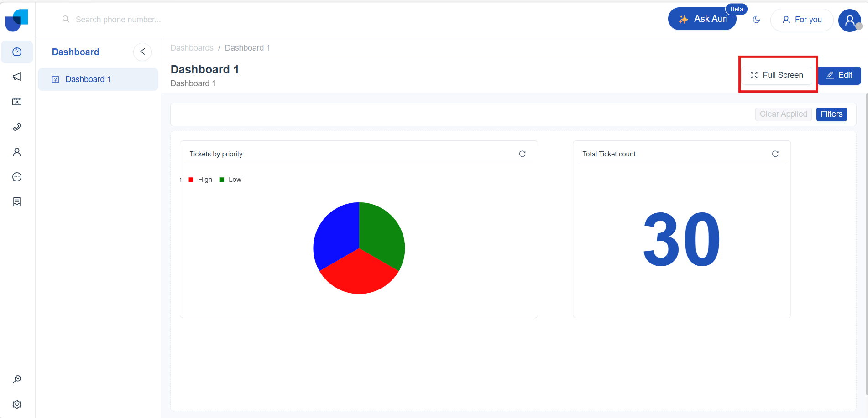Open the Campaigns megaphone icon in sidebar
This screenshot has width=868, height=418.
point(17,77)
